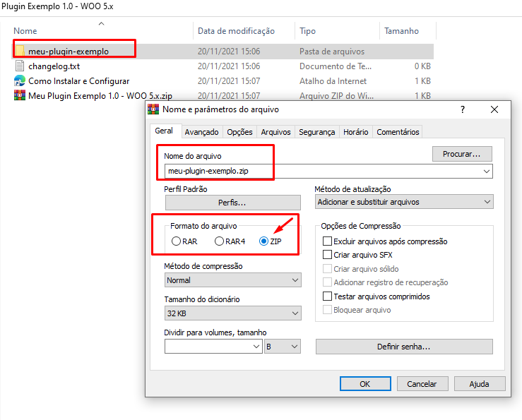The height and width of the screenshot is (420, 522).
Task: Sort files by the Tamanho column header
Action: (x=401, y=31)
